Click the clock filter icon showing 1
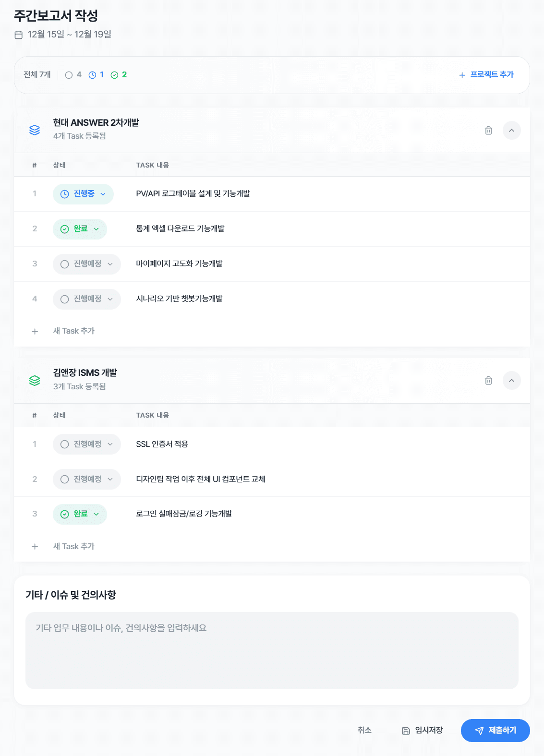The height and width of the screenshot is (756, 544). click(92, 74)
